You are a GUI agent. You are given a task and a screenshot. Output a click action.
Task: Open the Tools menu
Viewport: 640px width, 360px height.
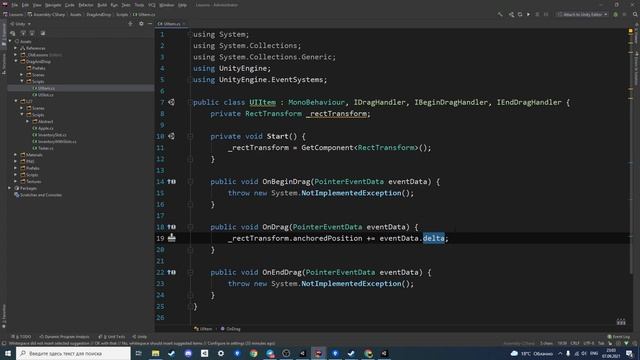[x=139, y=5]
